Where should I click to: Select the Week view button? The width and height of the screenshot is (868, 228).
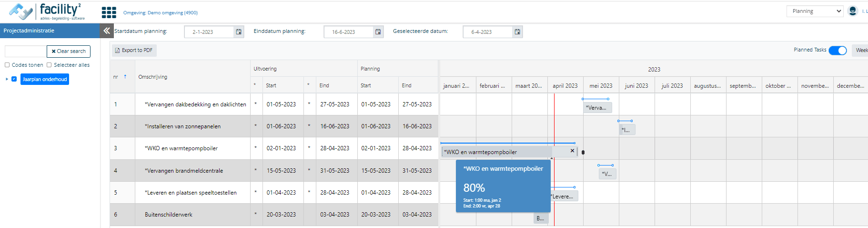click(x=860, y=50)
